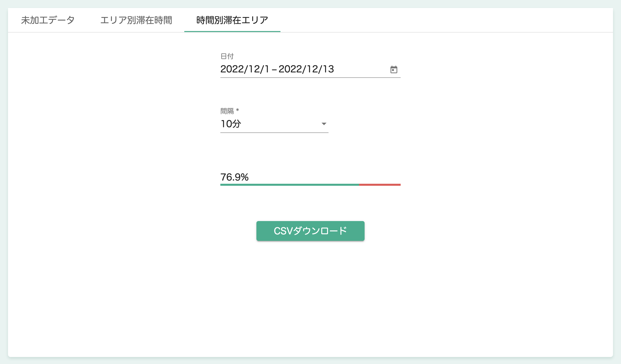Screen dimensions: 621x364
Task: Click the red portion of progress bar
Action: 380,185
